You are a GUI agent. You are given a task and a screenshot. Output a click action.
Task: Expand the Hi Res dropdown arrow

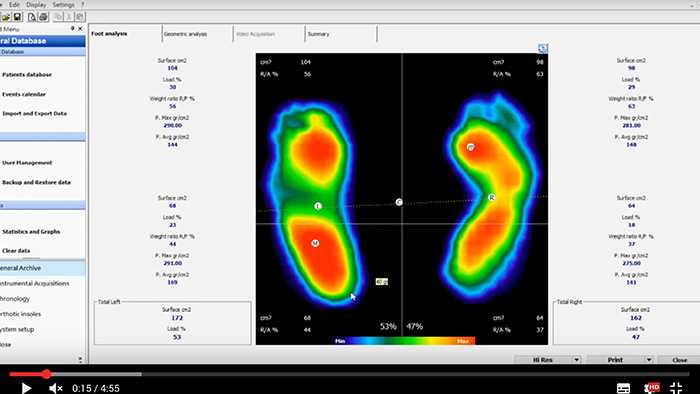coord(576,360)
